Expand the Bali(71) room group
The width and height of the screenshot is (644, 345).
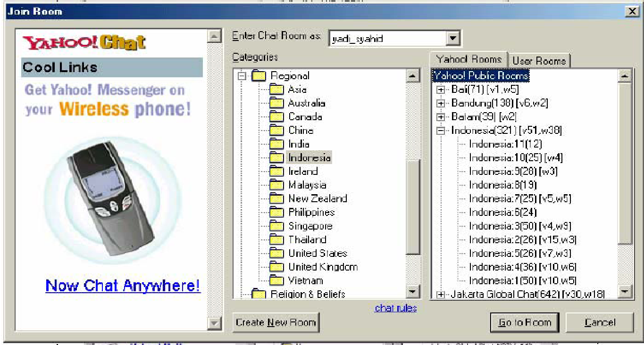[x=441, y=90]
